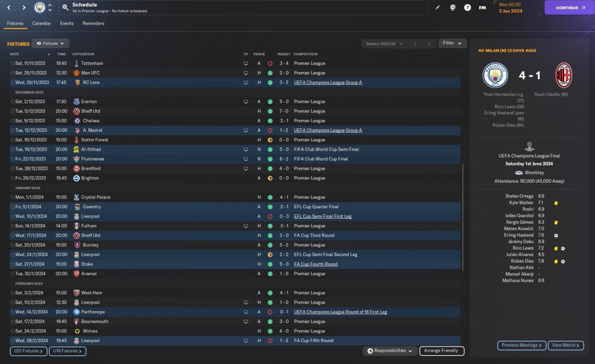595x364 pixels.
Task: Click the Continue button
Action: (x=569, y=8)
